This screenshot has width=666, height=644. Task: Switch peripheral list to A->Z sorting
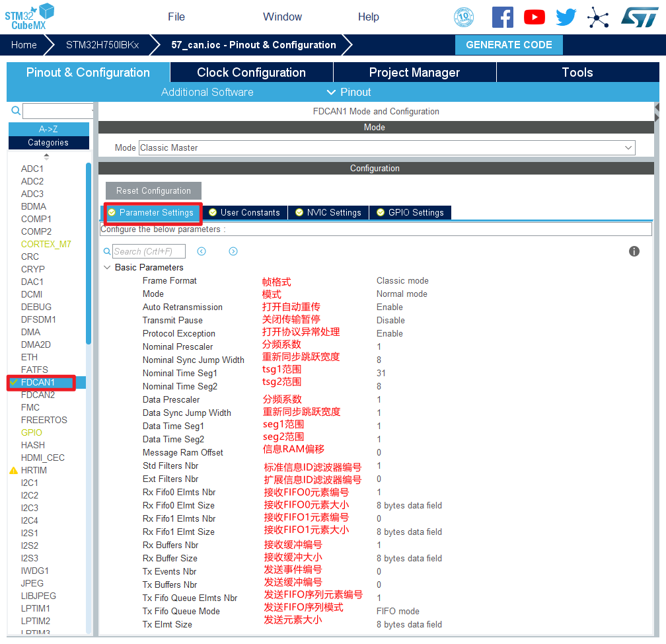48,129
